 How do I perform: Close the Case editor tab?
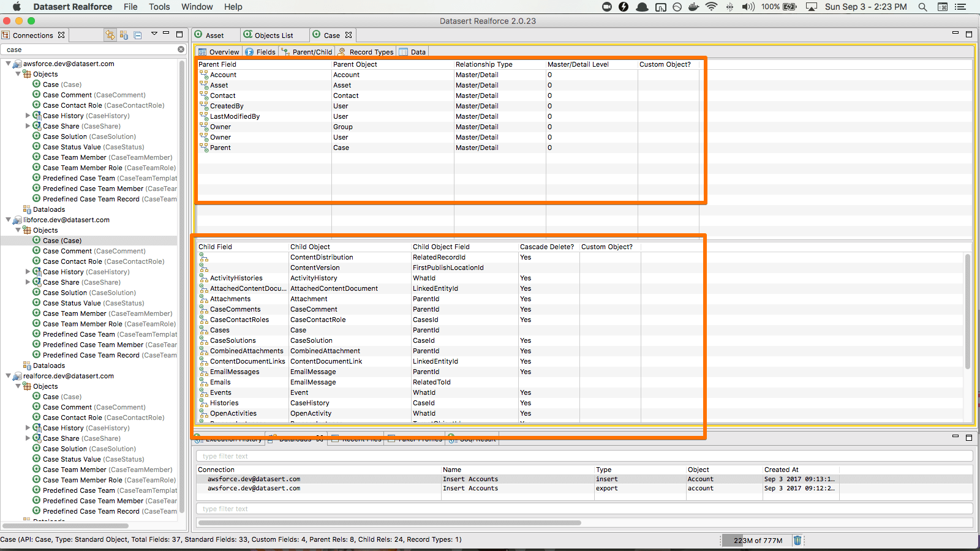(349, 35)
